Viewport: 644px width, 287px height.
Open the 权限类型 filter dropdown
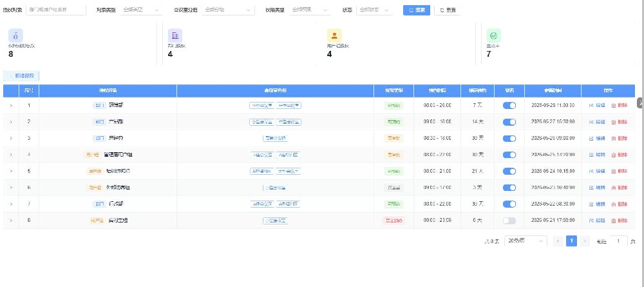[310, 10]
